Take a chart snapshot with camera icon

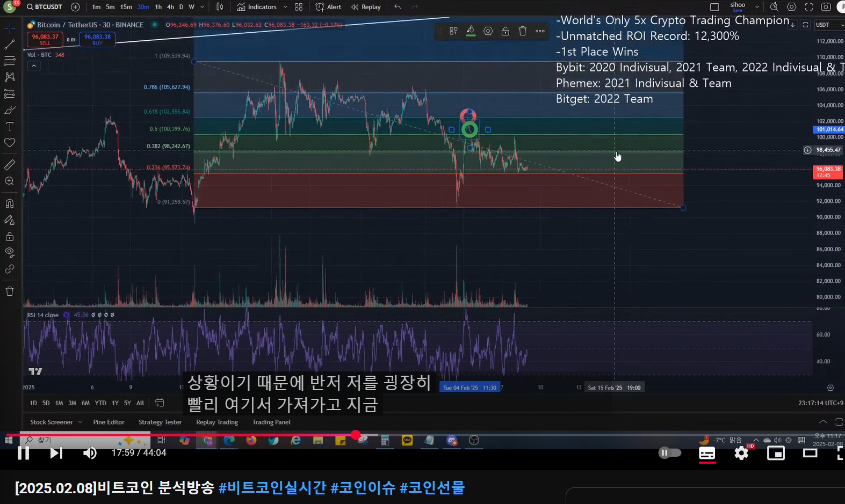[826, 7]
